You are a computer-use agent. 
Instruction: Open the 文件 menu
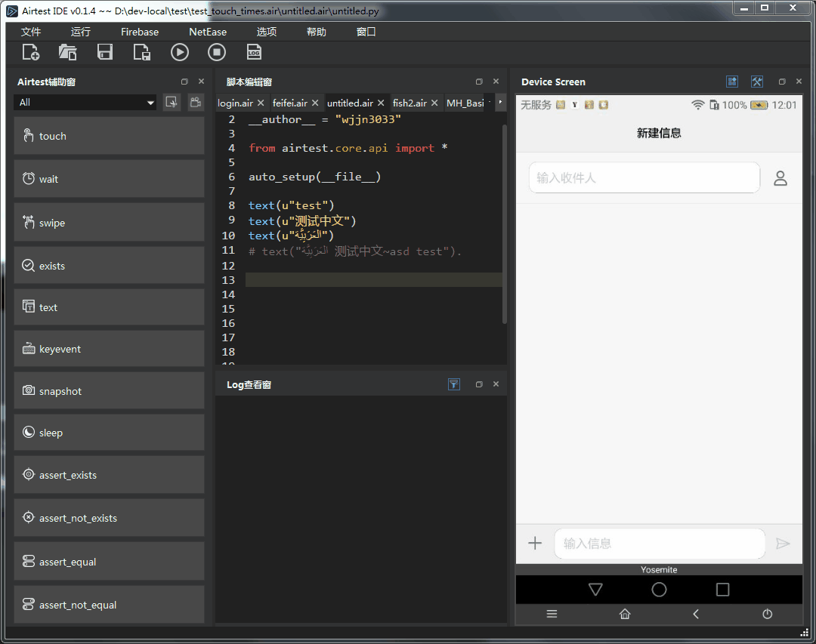point(31,32)
